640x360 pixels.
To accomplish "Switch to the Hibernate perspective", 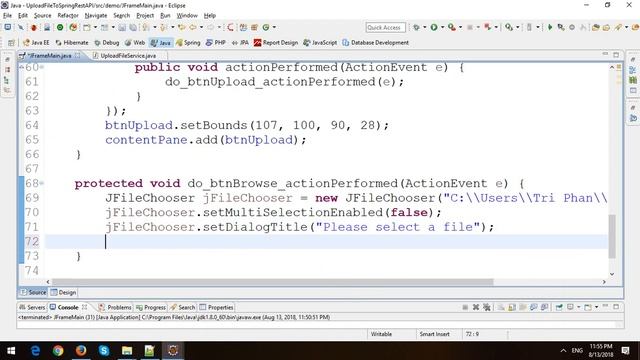I will (x=72, y=42).
